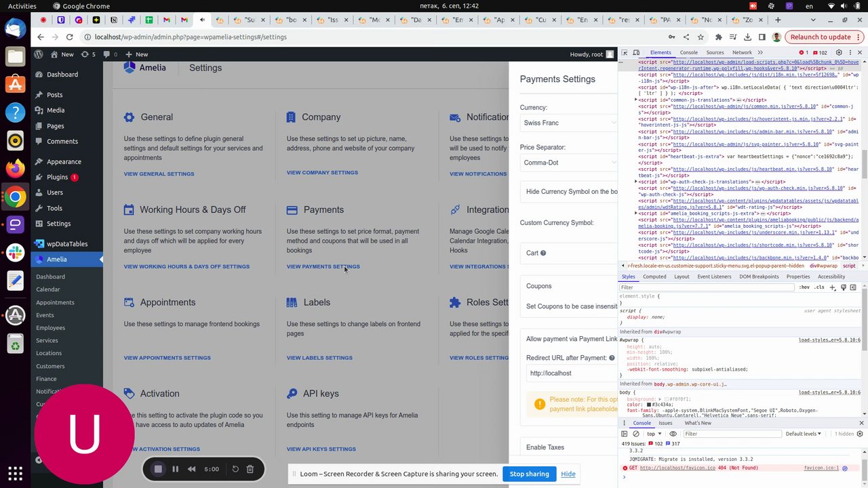Toggle the :hov element state panel
Viewport: 868px width, 488px height.
pos(804,287)
